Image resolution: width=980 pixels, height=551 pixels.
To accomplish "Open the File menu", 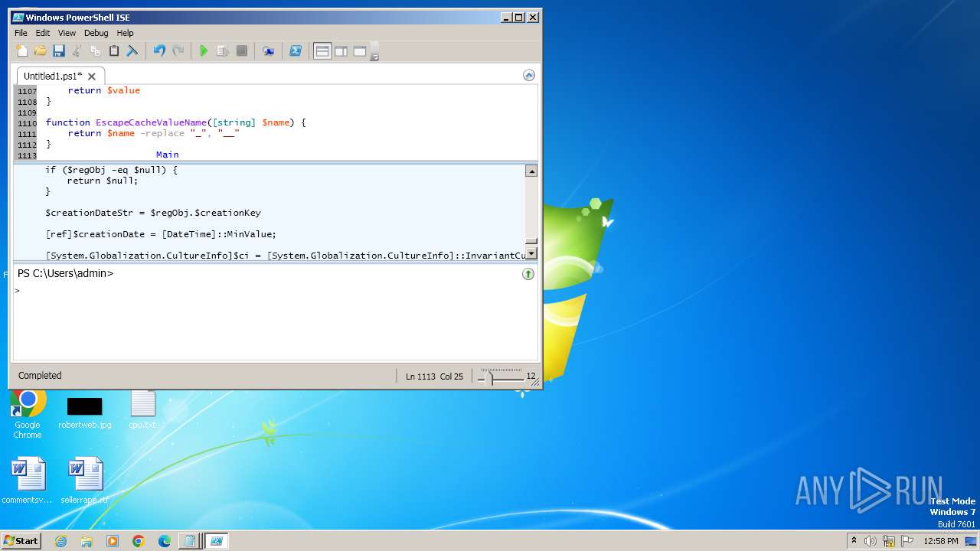I will coord(21,33).
